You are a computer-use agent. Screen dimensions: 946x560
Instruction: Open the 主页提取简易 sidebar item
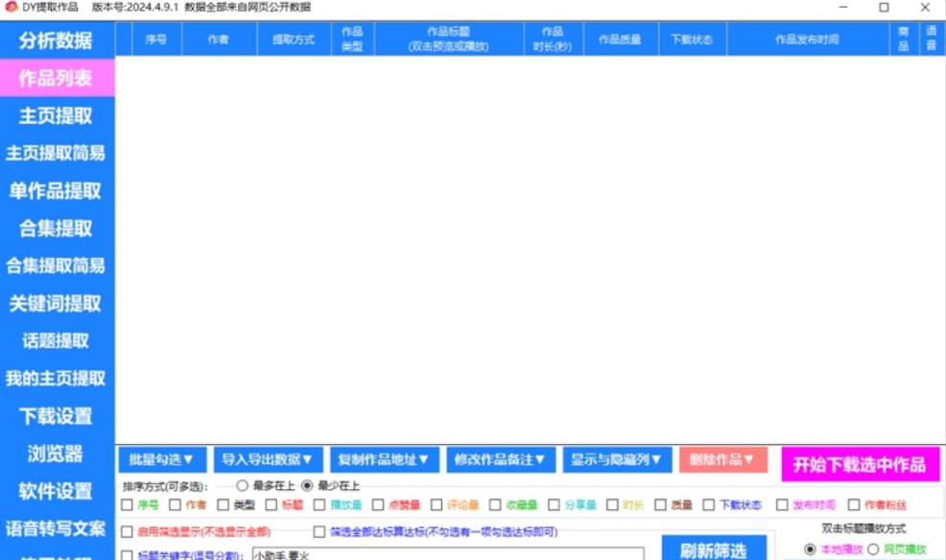click(x=57, y=153)
